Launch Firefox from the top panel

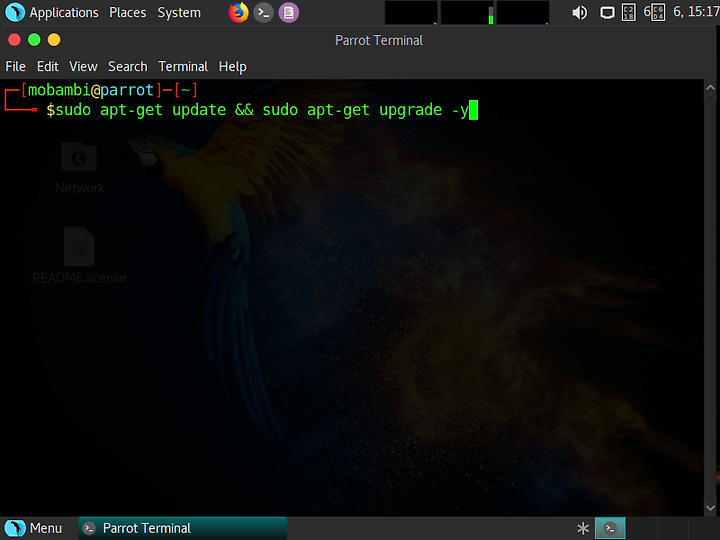coord(238,12)
